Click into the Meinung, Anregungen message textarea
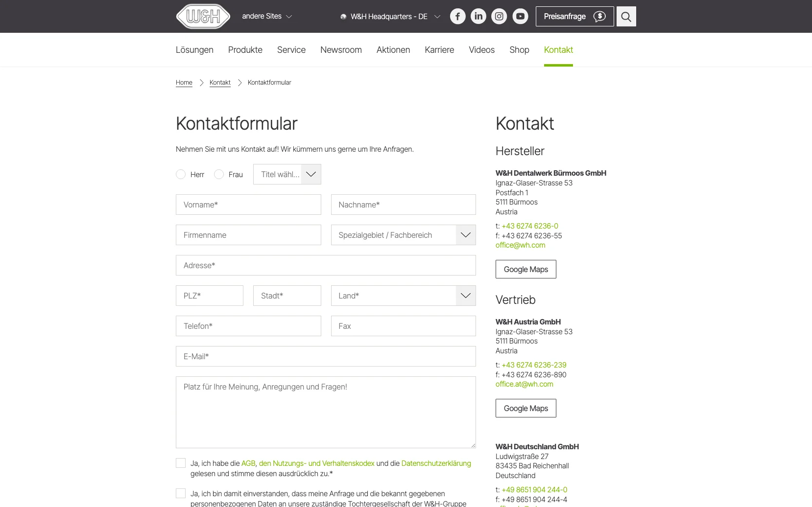The width and height of the screenshot is (812, 507). click(x=326, y=412)
